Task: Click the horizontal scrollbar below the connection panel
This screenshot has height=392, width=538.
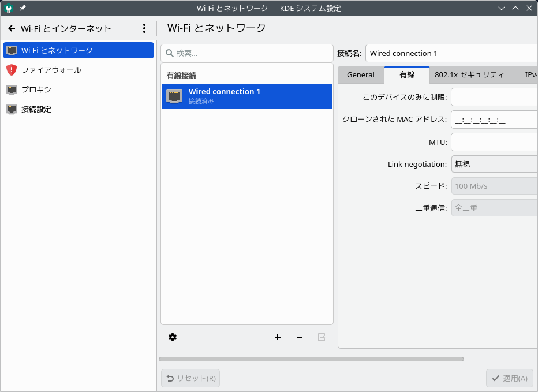Action: click(311, 359)
